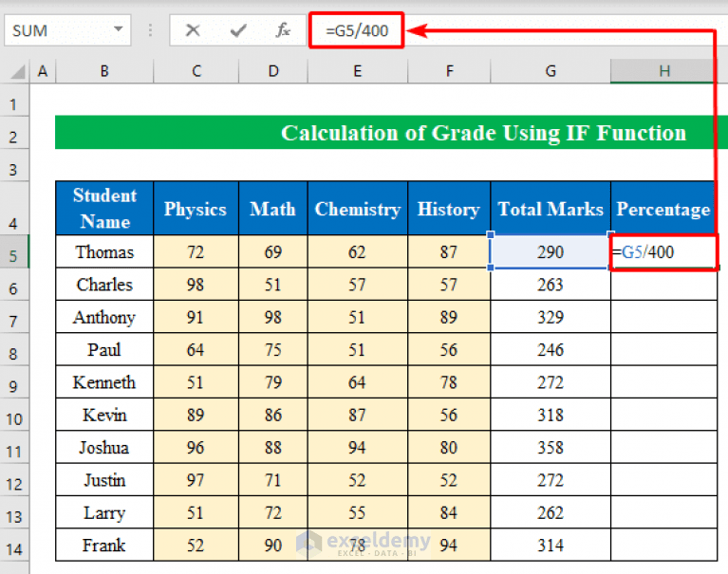Viewport: 728px width, 574px height.
Task: Confirm formula with the checkmark icon
Action: [x=238, y=30]
